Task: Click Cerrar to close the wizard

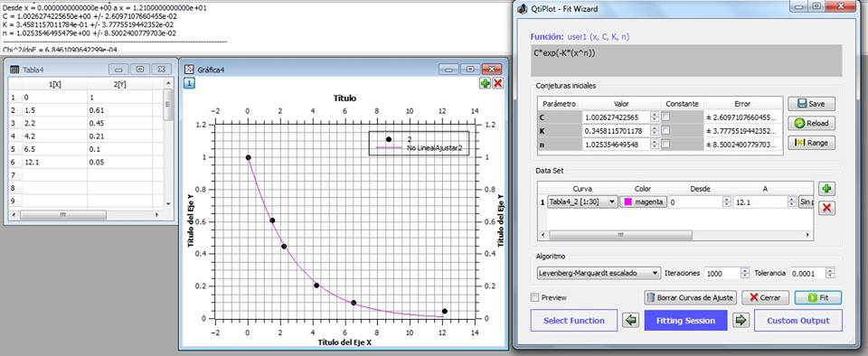Action: coord(765,297)
